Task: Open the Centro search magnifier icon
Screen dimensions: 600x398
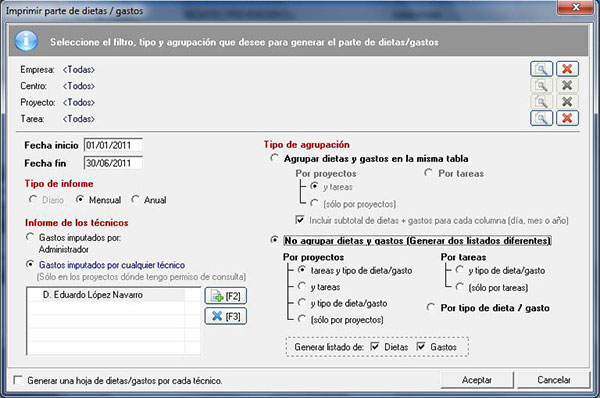Action: coord(541,85)
